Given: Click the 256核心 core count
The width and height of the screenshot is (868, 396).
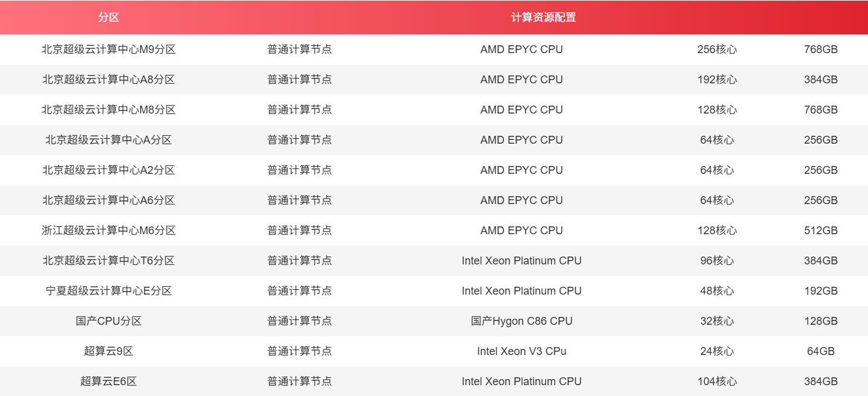Looking at the screenshot, I should 717,49.
